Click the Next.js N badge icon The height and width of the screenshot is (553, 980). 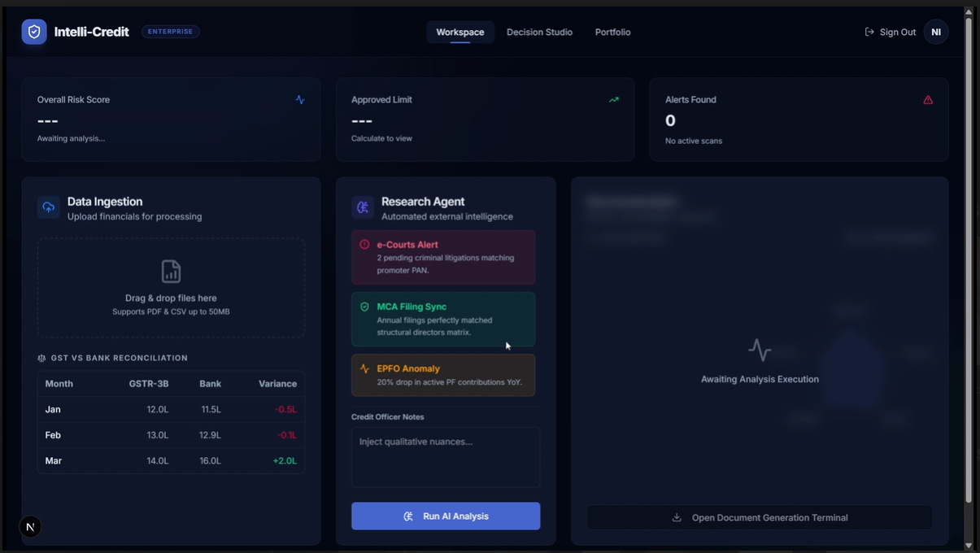30,527
